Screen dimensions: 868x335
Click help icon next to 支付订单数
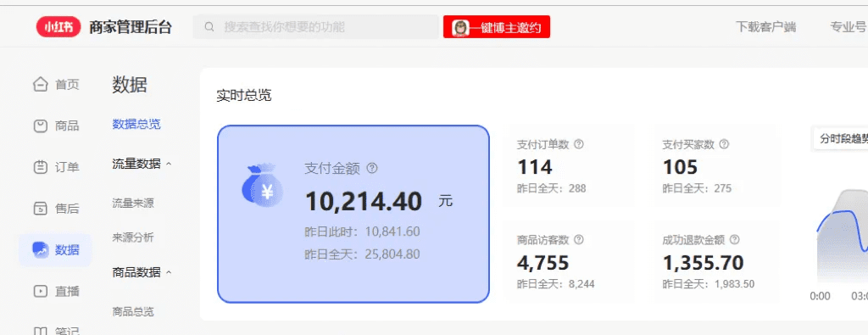(579, 144)
